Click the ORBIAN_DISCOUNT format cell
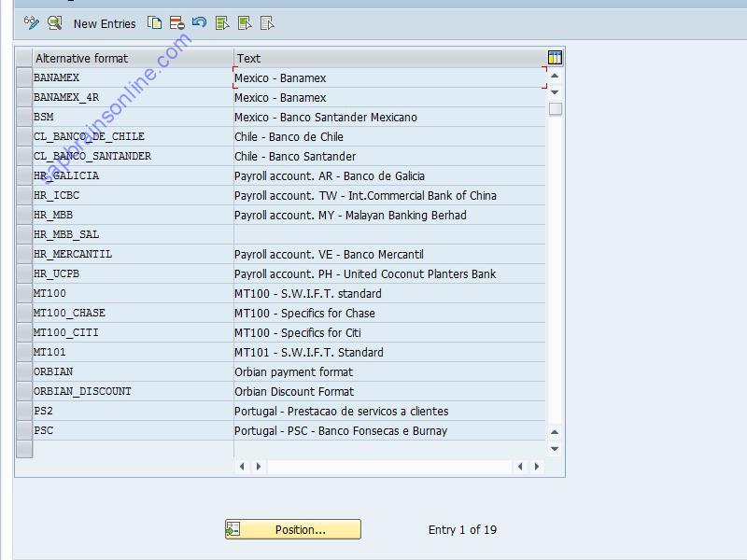Viewport: 747px width, 560px height. pyautogui.click(x=133, y=391)
